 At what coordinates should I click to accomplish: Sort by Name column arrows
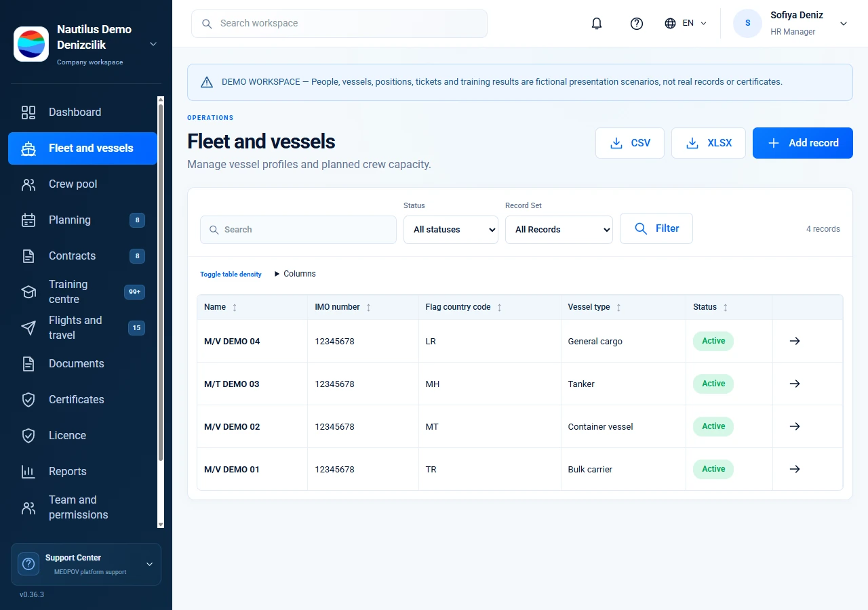click(235, 307)
